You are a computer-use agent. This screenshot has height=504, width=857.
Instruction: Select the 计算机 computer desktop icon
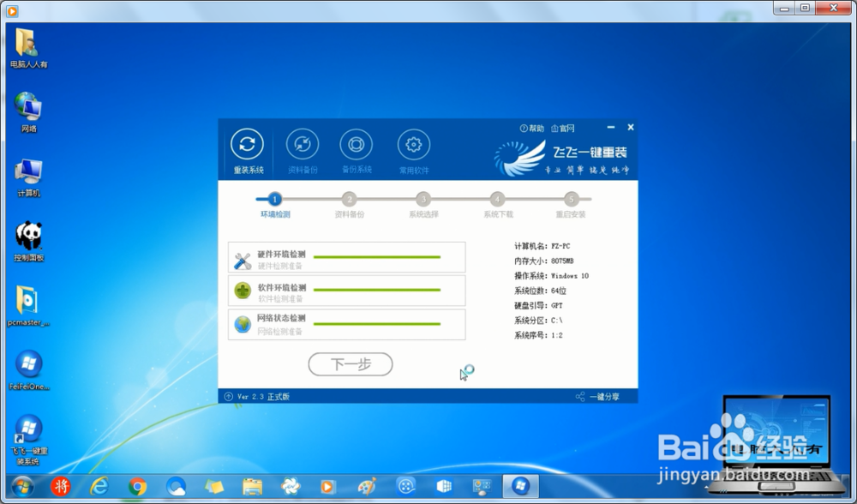coord(28,177)
